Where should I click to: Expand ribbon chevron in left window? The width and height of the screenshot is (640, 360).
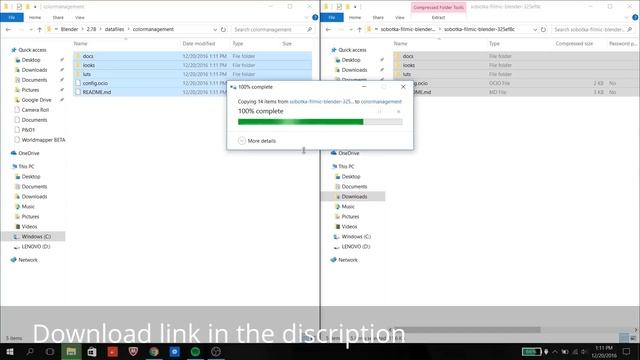click(307, 18)
